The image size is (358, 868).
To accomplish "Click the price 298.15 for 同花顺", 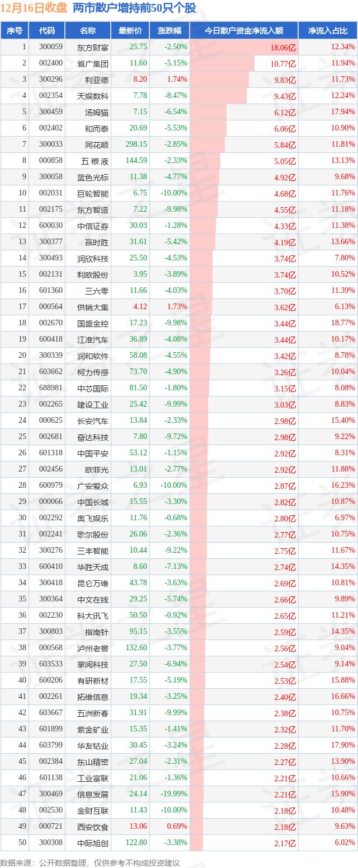I will click(138, 144).
